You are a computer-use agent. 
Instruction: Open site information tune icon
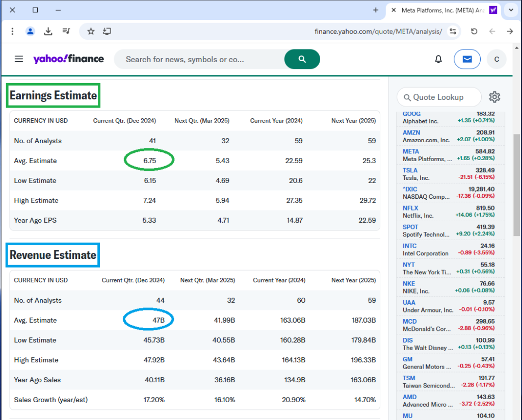[453, 31]
